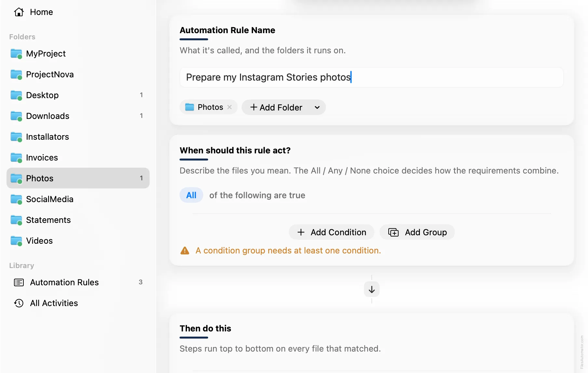Click the 'Automation Rule Name' heading
Viewport: 588px width, 373px height.
pyautogui.click(x=227, y=30)
